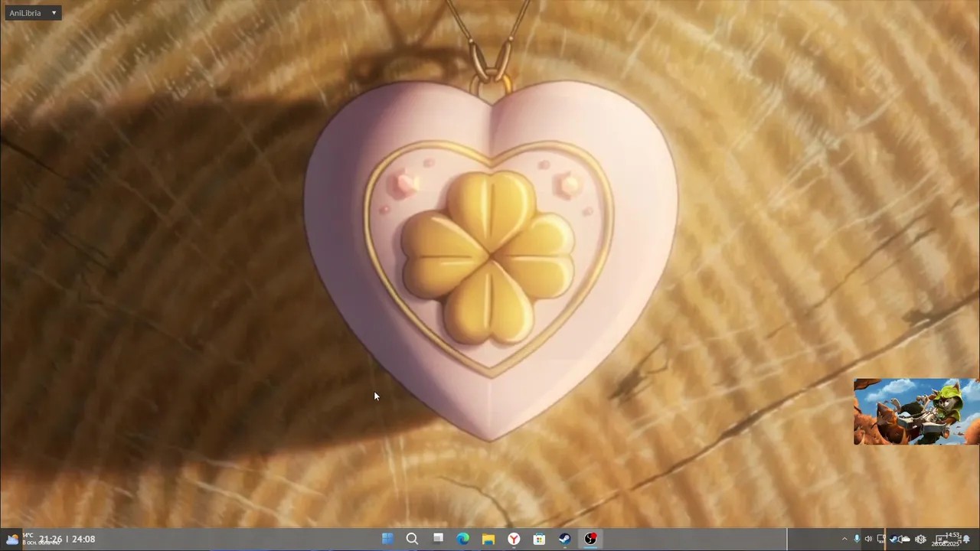980x551 pixels.
Task: Open the volume control tray icon
Action: (x=868, y=539)
